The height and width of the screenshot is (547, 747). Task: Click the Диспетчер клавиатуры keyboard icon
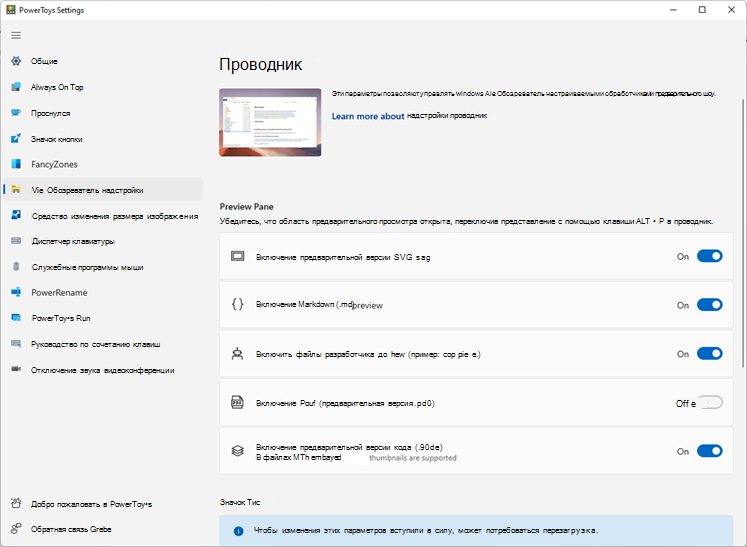click(x=16, y=241)
